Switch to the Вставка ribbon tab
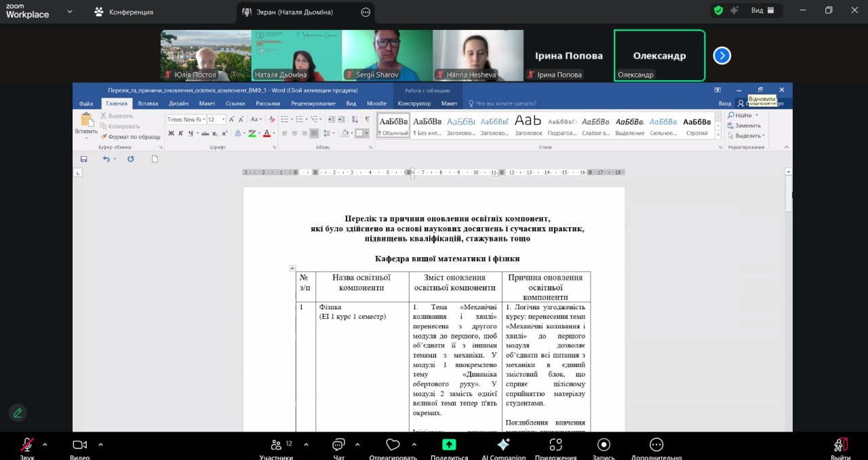Screen dimensions: 868x460 point(148,104)
